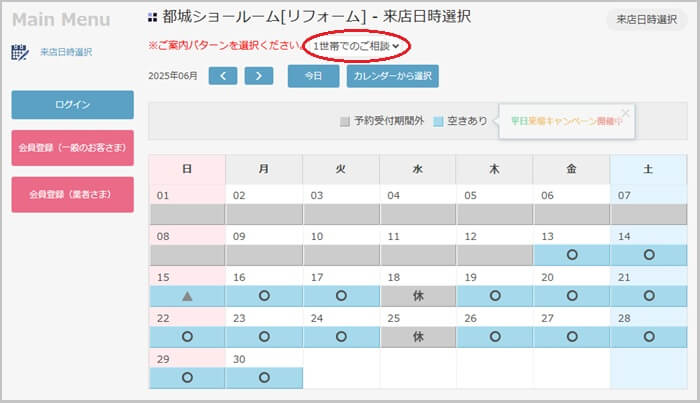Open the 来店日時選択 sidebar link
This screenshot has height=403, width=700.
pyautogui.click(x=66, y=52)
